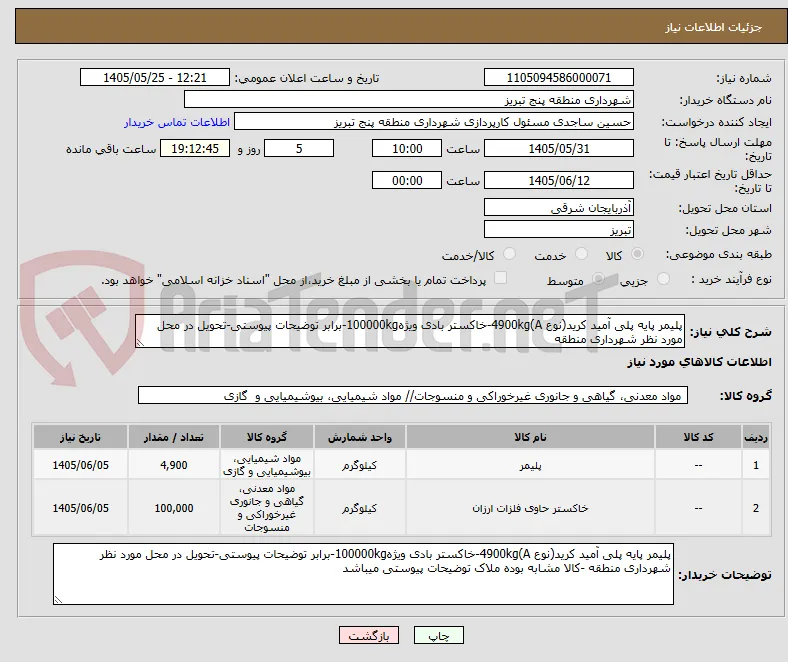Image resolution: width=788 pixels, height=662 pixels.
Task: Click the واحد شمارش column header
Action: coord(360,437)
